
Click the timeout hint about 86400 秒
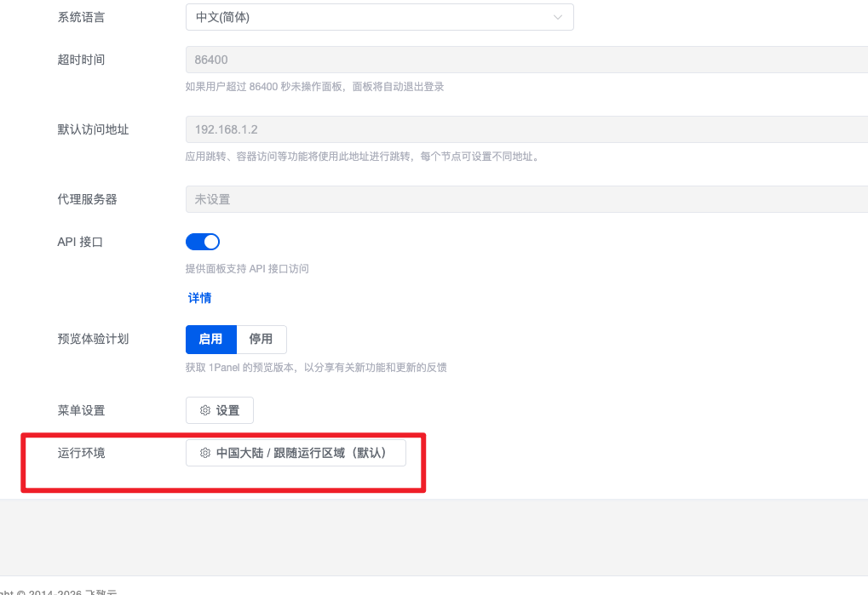[314, 86]
